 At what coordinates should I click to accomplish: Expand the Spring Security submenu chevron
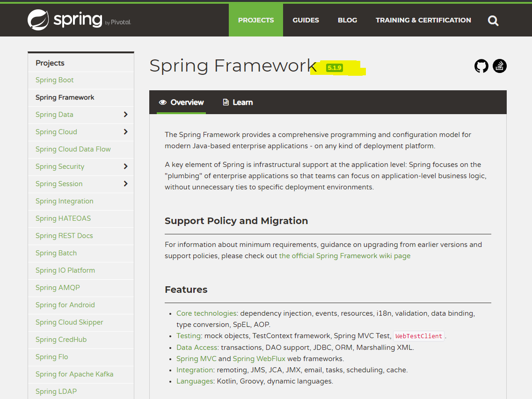[x=125, y=166]
